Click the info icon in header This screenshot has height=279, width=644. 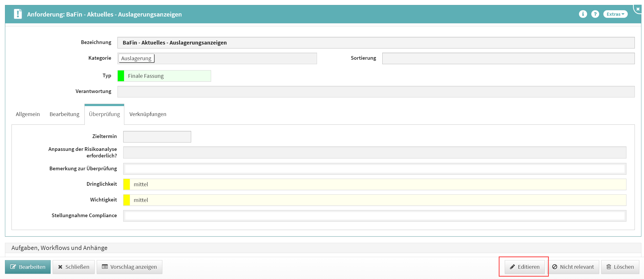click(583, 14)
